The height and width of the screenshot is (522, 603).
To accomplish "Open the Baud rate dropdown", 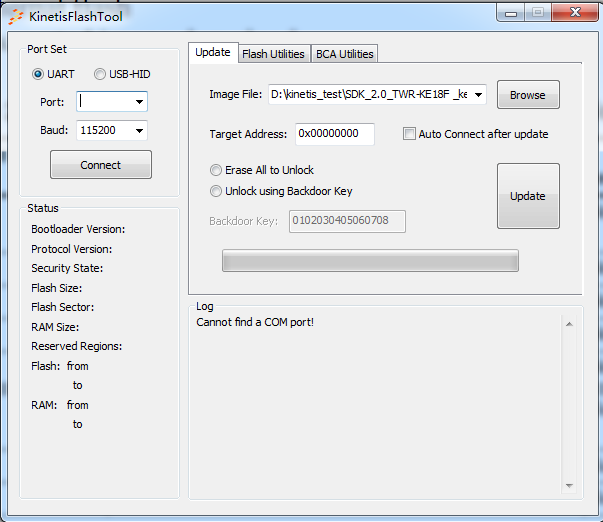I will (x=139, y=130).
